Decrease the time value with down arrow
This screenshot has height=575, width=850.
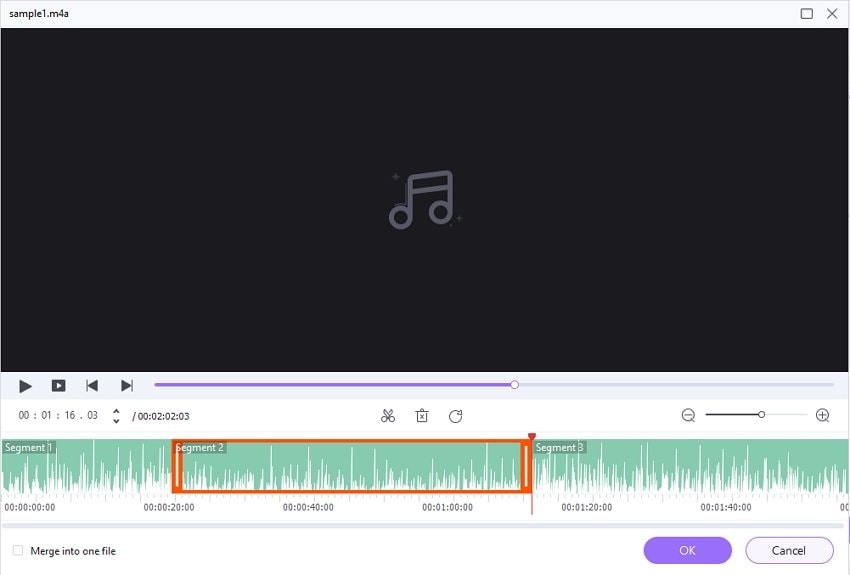[x=116, y=421]
